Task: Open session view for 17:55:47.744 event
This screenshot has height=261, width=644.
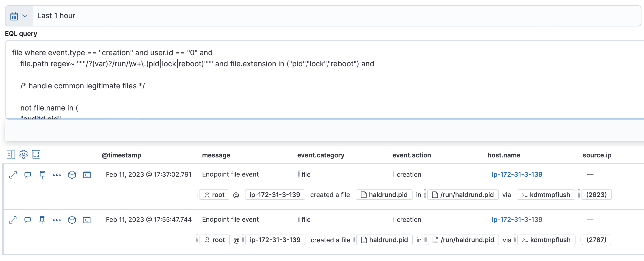Action: point(87,220)
